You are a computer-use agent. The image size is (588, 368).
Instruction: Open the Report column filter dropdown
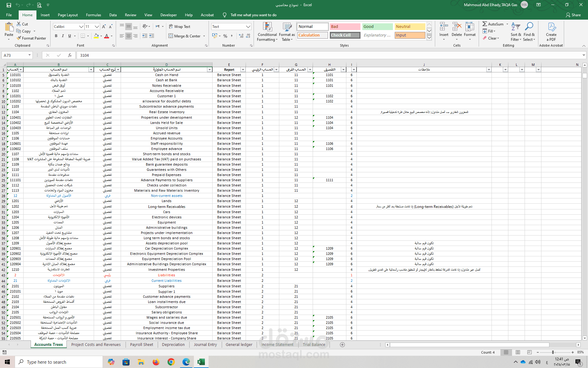pyautogui.click(x=243, y=70)
